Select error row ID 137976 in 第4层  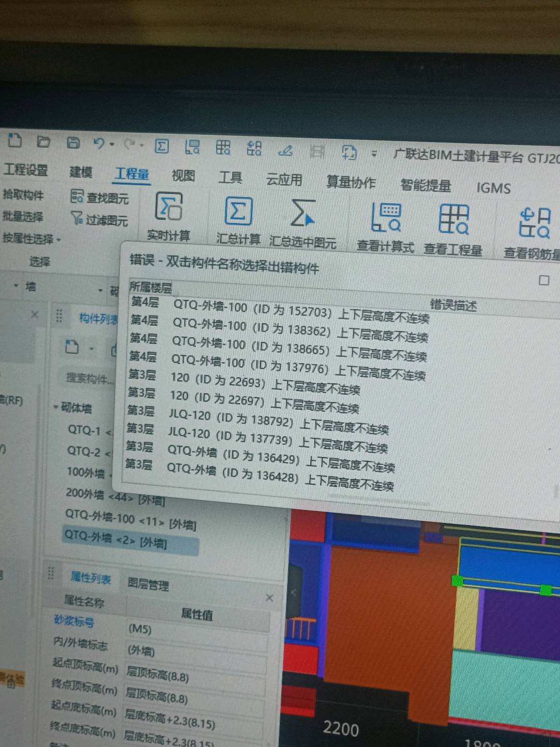click(x=277, y=366)
